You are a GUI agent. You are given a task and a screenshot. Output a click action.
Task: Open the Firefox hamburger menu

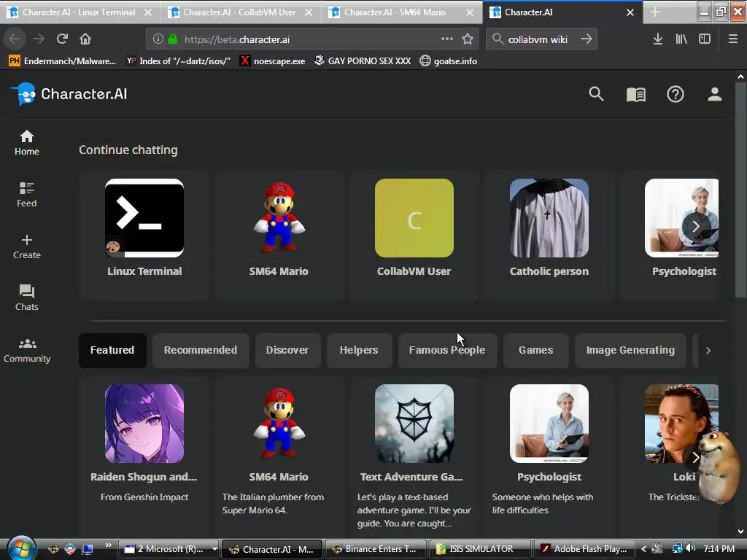[733, 39]
